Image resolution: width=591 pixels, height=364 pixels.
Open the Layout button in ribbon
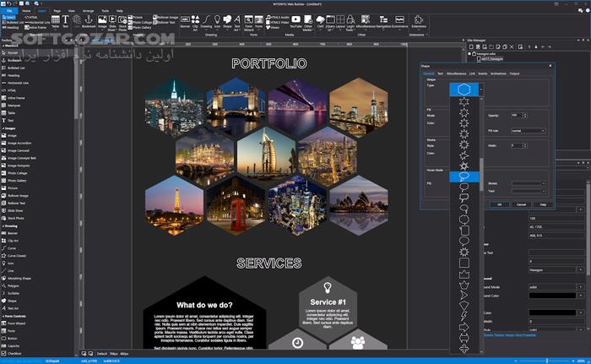(340, 22)
